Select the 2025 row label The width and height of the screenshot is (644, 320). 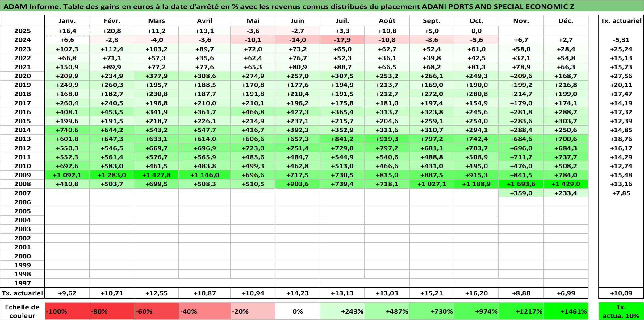[x=23, y=31]
